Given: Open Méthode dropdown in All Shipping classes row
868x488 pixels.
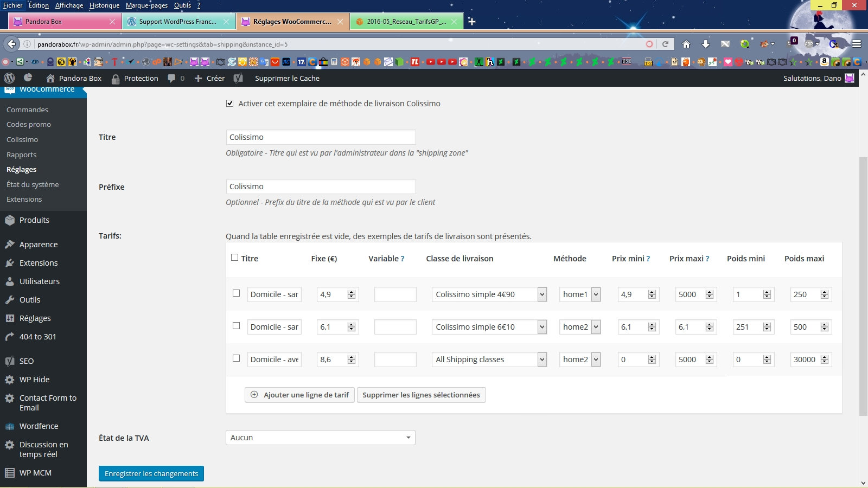Looking at the screenshot, I should pyautogui.click(x=580, y=359).
